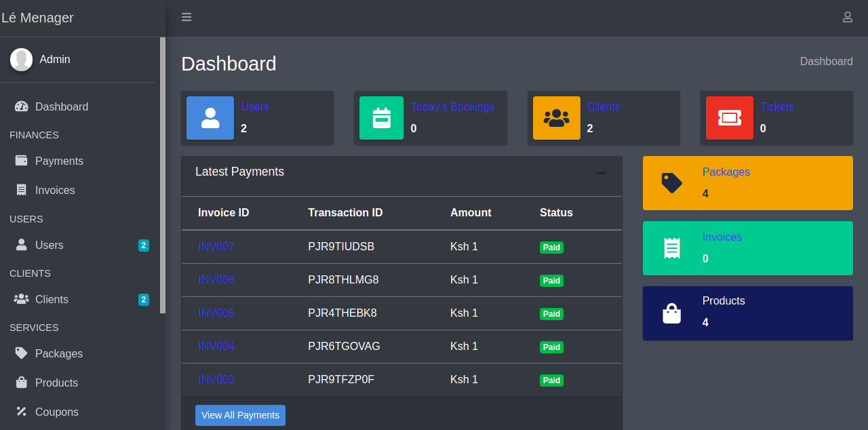868x430 pixels.
Task: Click the View All Payments button
Action: (240, 415)
